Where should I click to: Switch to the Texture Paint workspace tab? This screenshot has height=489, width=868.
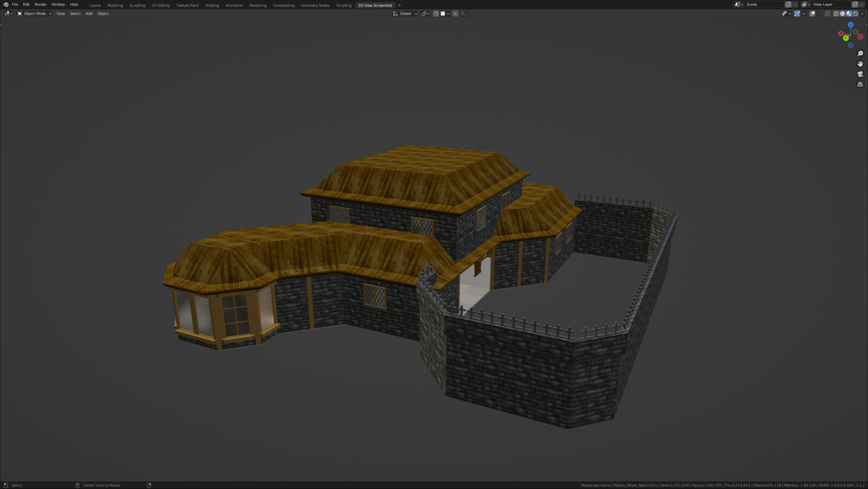(x=187, y=5)
